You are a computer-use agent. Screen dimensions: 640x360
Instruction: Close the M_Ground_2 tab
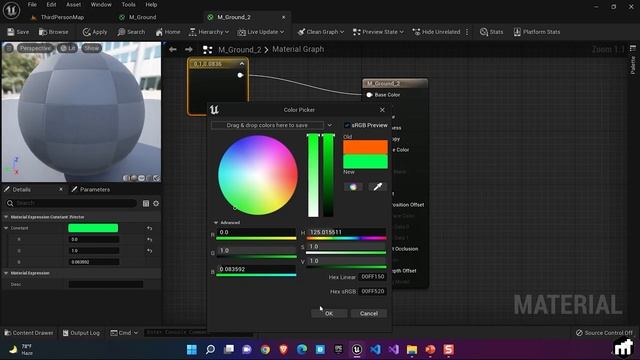pyautogui.click(x=284, y=17)
